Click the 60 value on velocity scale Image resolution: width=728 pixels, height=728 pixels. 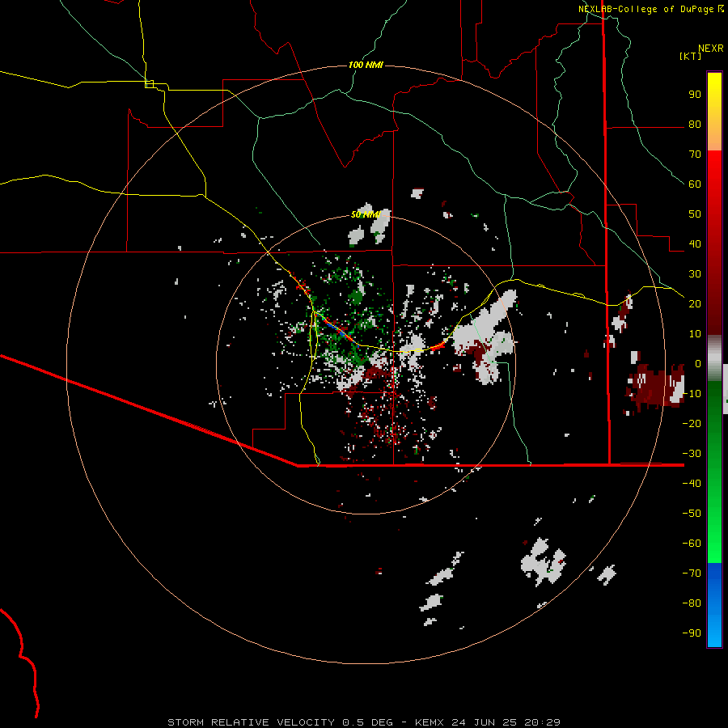695,184
